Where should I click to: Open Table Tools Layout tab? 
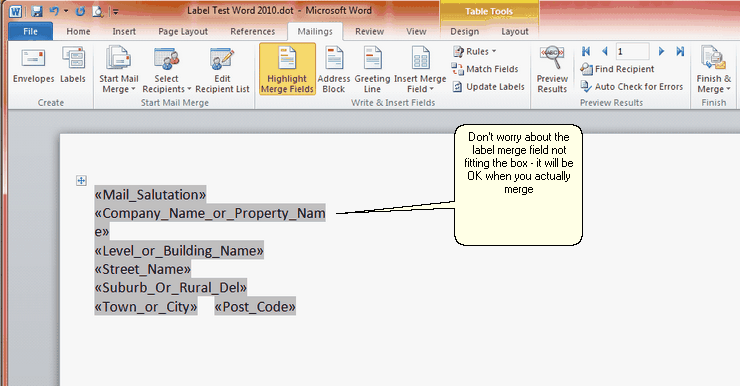pyautogui.click(x=515, y=31)
